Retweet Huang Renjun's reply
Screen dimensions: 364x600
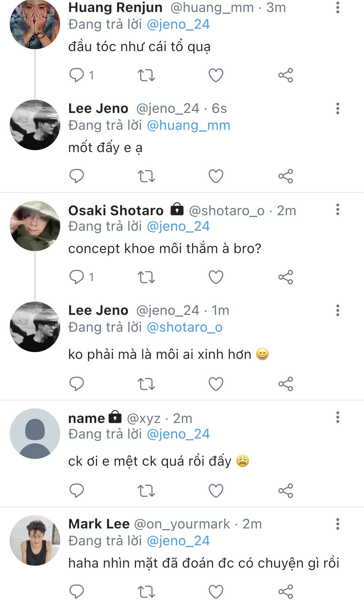click(x=146, y=75)
